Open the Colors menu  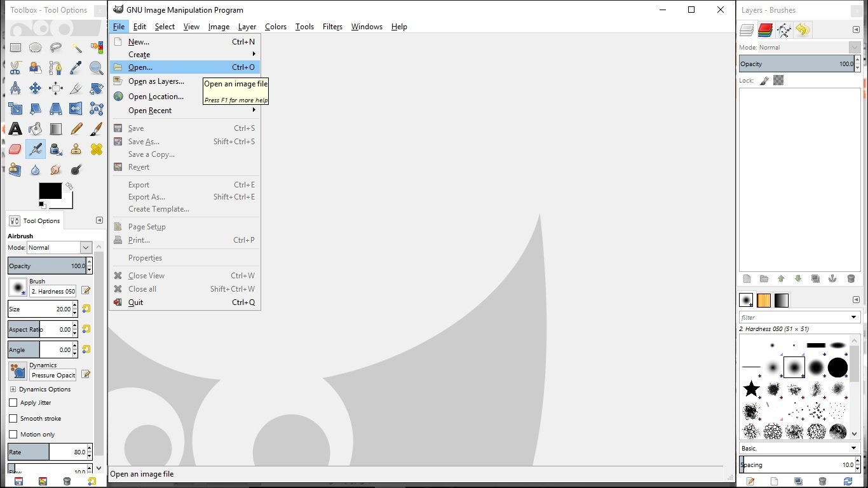tap(276, 27)
